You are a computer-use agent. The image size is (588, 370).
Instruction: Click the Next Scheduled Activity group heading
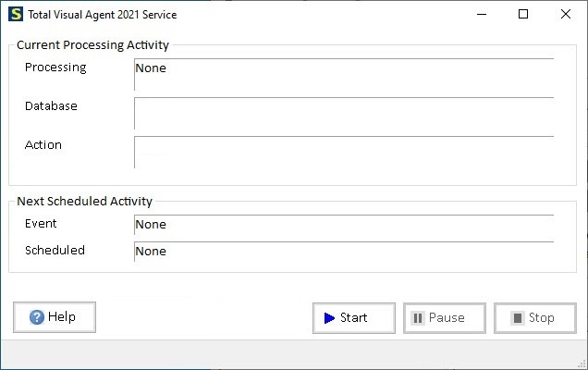tap(84, 201)
